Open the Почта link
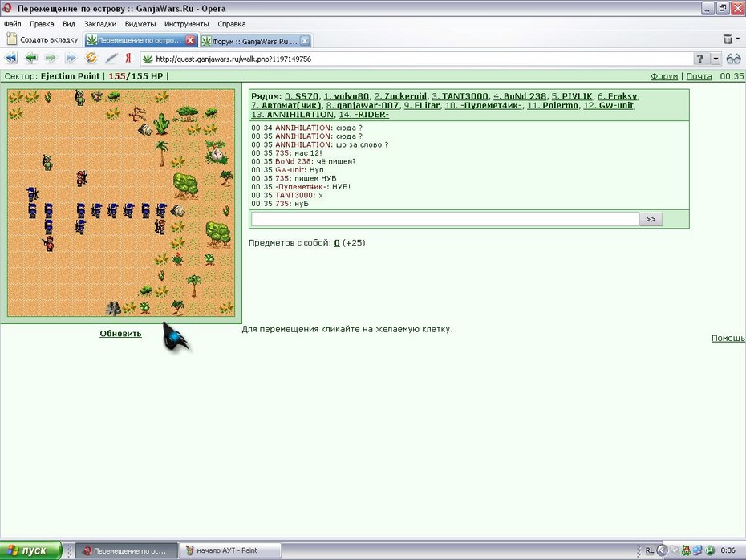 699,76
